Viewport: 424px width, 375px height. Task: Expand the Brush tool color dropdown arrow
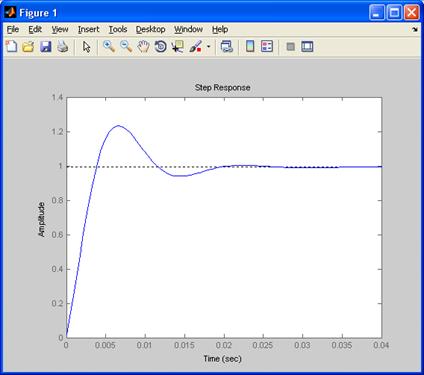(x=209, y=46)
